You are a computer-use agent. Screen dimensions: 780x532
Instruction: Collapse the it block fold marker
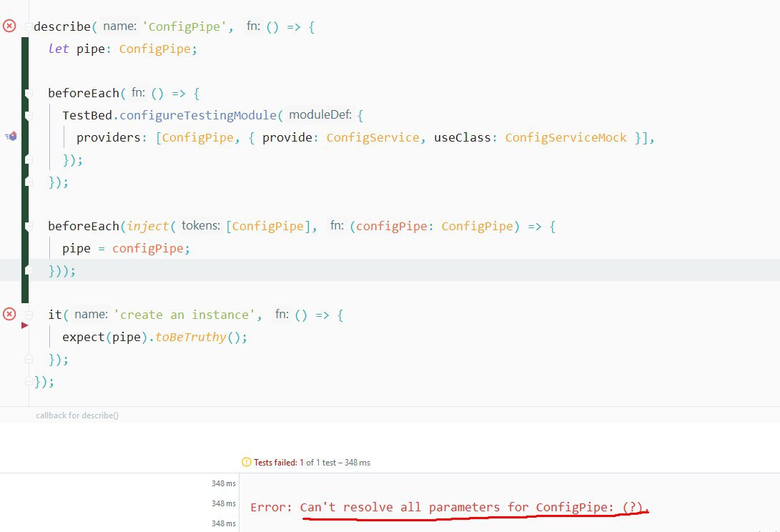29,315
